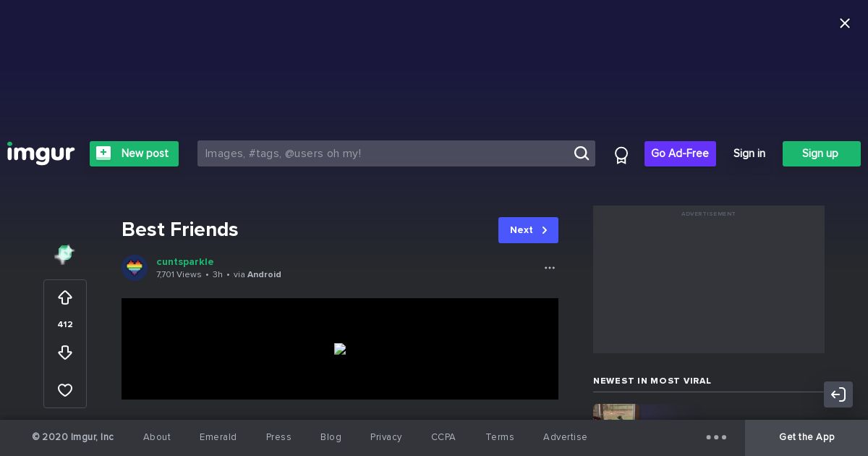Open the Blog footer link
The height and width of the screenshot is (456, 868).
331,437
